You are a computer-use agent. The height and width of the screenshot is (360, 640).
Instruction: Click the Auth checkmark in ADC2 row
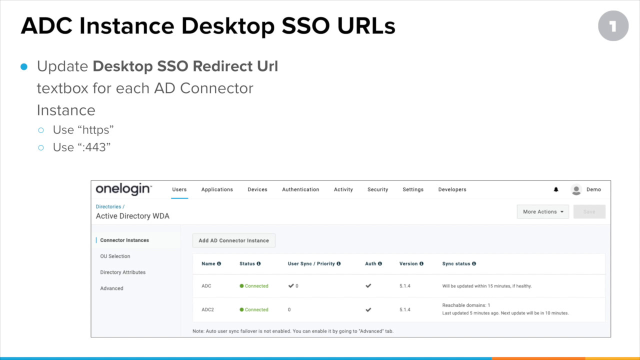coord(368,310)
